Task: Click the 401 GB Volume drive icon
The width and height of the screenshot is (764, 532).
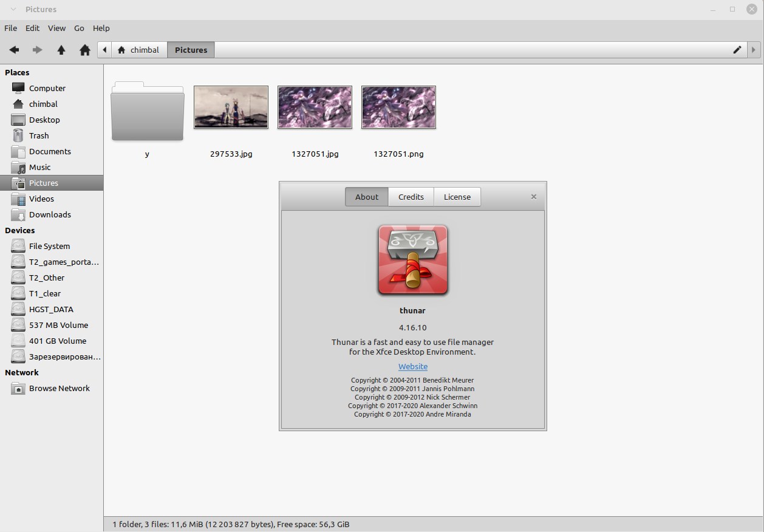Action: point(18,341)
